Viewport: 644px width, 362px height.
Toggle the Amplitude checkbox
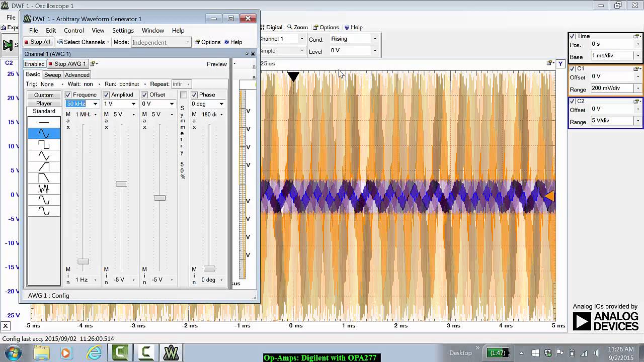click(106, 95)
